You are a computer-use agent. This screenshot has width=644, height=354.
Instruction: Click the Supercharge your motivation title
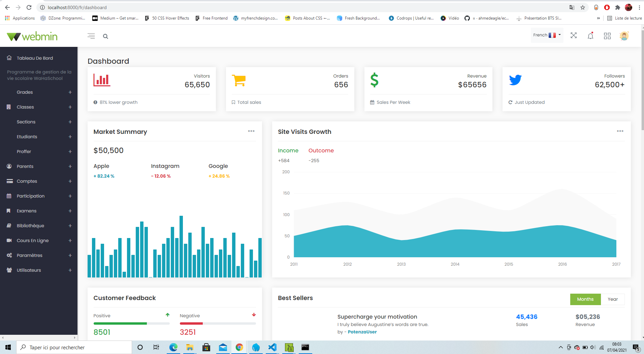click(x=377, y=317)
